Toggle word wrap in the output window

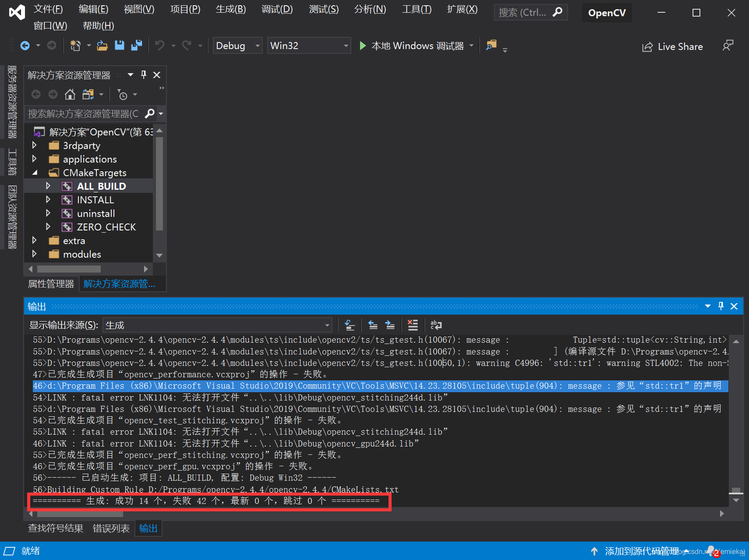click(436, 325)
